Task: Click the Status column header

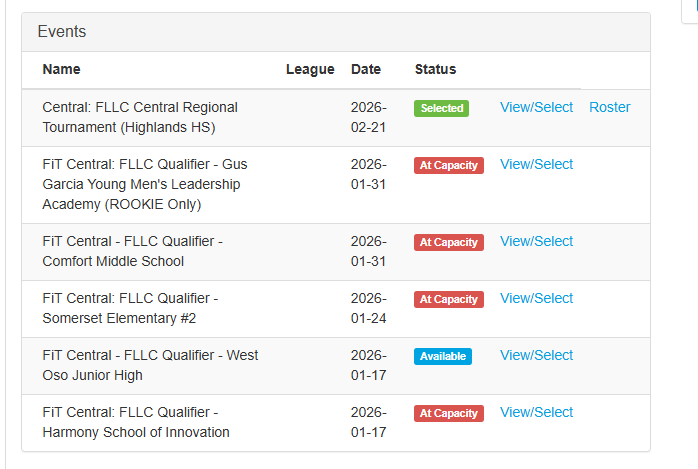Action: [x=435, y=69]
